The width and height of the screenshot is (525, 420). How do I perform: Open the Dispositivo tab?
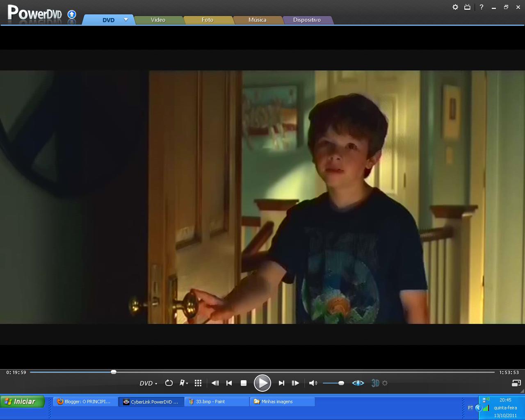[x=307, y=20]
